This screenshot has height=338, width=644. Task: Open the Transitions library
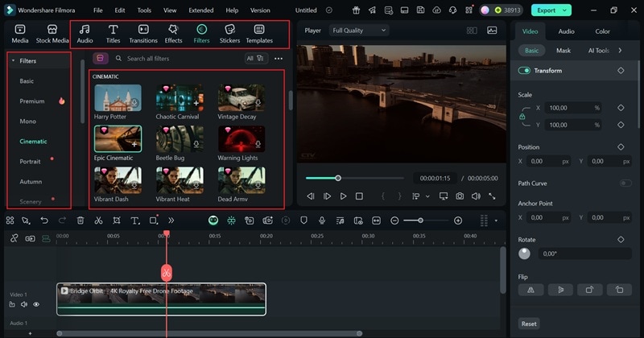click(x=143, y=34)
